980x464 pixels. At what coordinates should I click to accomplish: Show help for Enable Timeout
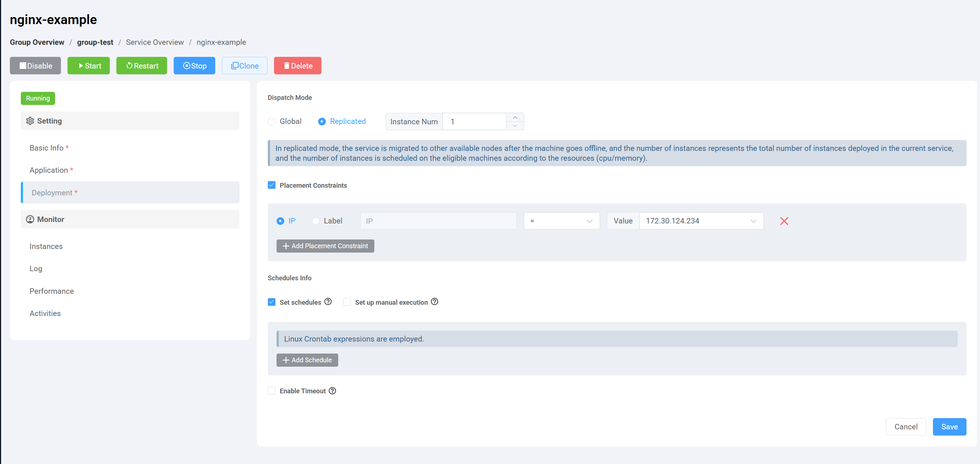pyautogui.click(x=332, y=391)
